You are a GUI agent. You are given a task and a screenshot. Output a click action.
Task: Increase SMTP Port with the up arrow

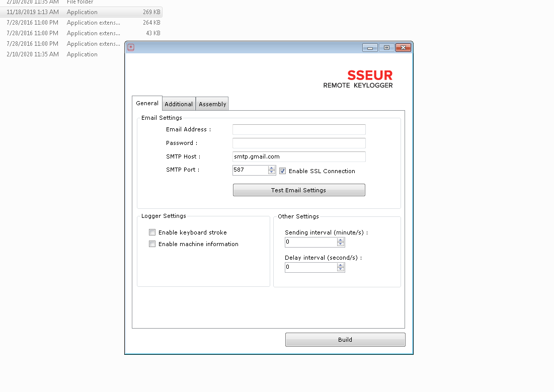coord(272,168)
